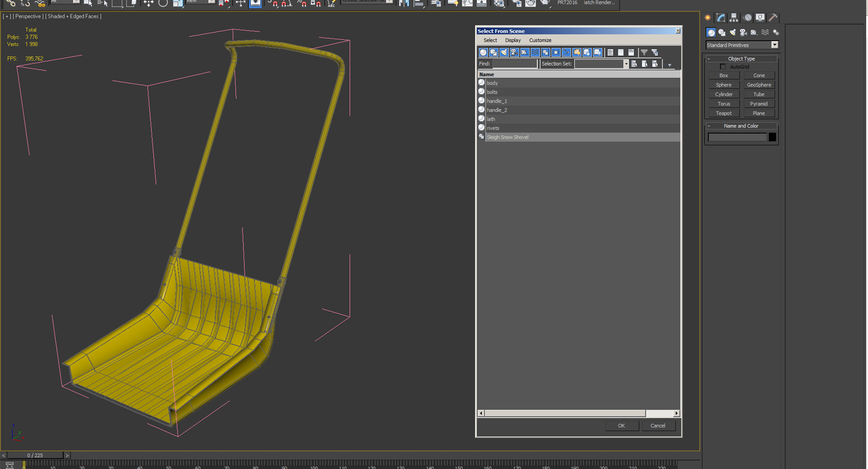Select Shapes category in Create panel
This screenshot has height=469, width=868.
[x=722, y=33]
